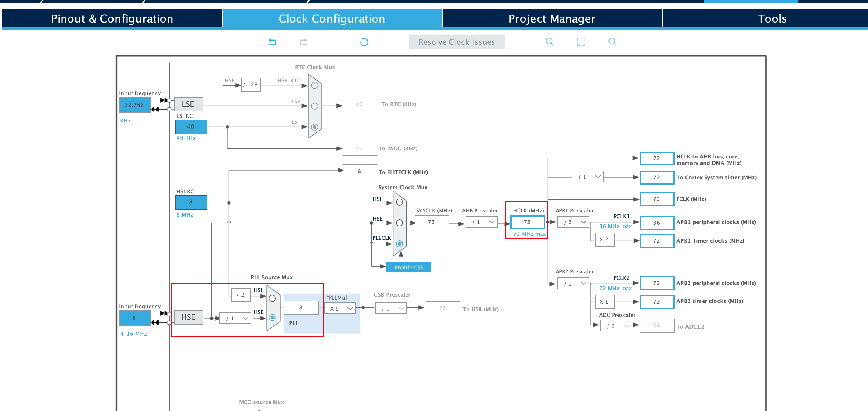The height and width of the screenshot is (411, 868).
Task: Open the APB1 Prescaler dropdown
Action: coord(573,222)
